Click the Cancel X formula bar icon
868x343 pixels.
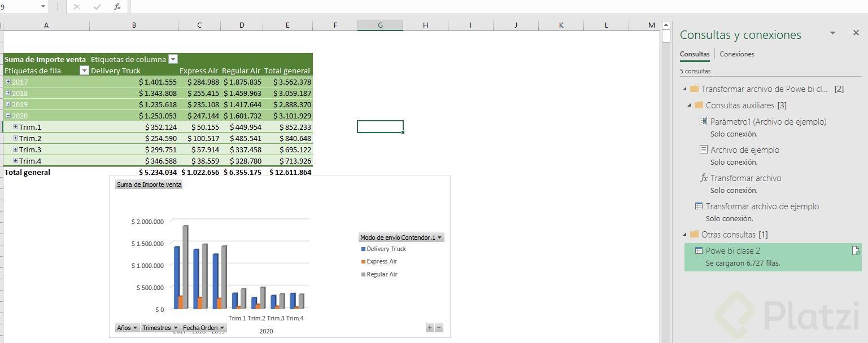77,7
